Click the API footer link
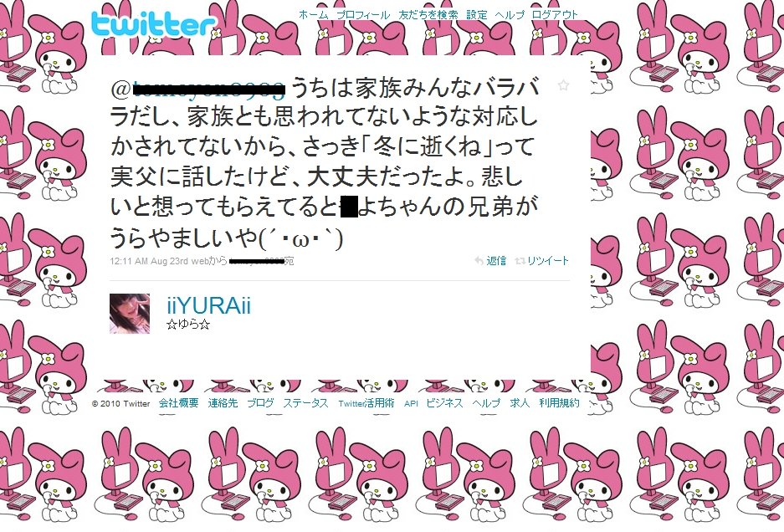This screenshot has height=532, width=784. (411, 403)
